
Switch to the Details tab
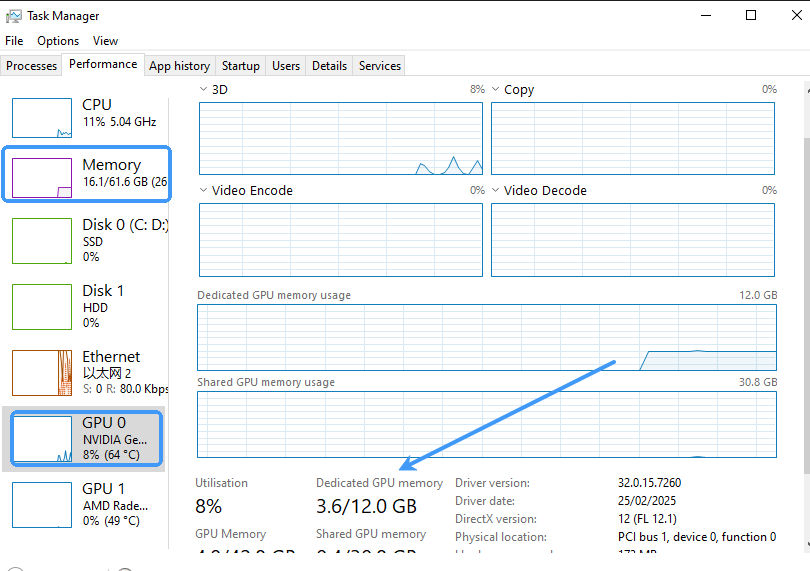329,66
